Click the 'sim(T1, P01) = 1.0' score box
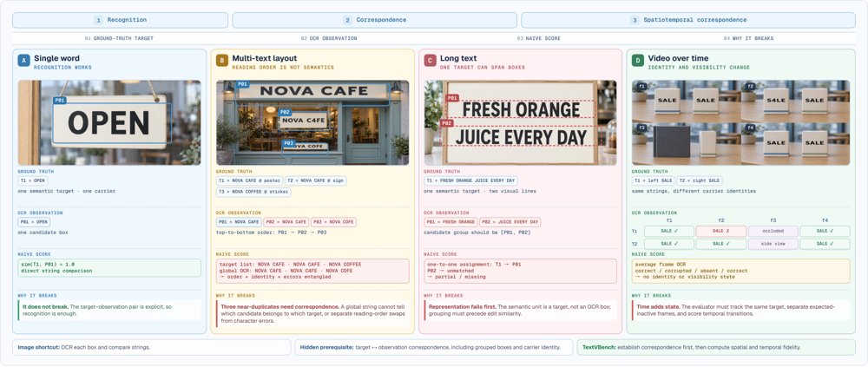The width and height of the screenshot is (868, 367). [109, 268]
